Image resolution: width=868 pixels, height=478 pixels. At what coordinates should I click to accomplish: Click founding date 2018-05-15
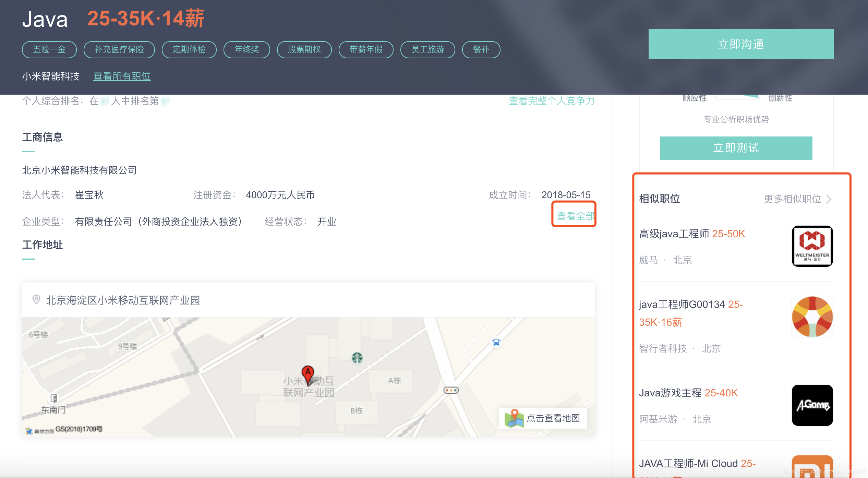point(566,195)
